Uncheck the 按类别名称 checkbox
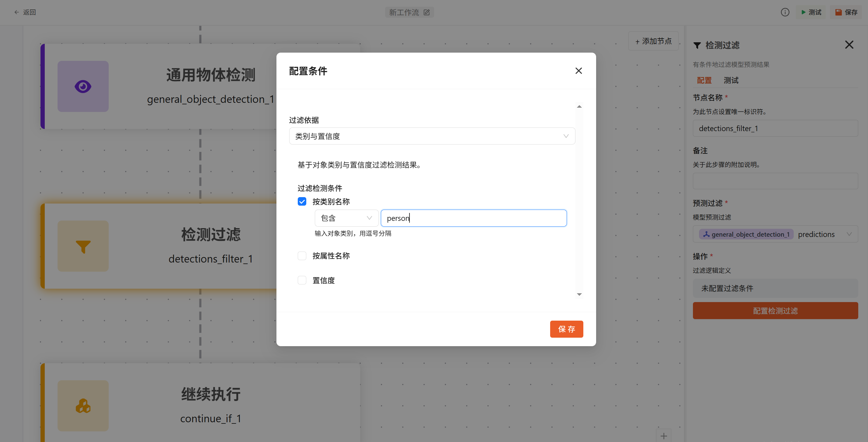This screenshot has width=868, height=442. click(x=302, y=202)
